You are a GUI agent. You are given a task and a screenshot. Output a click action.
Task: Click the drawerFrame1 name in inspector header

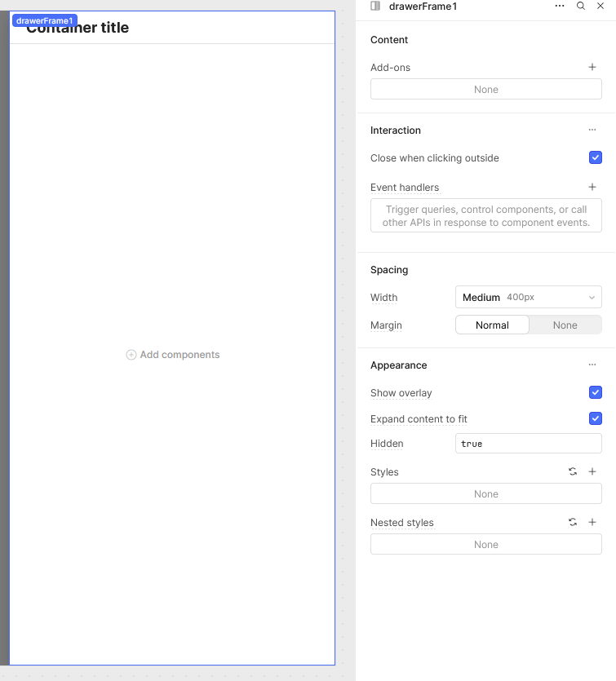423,6
